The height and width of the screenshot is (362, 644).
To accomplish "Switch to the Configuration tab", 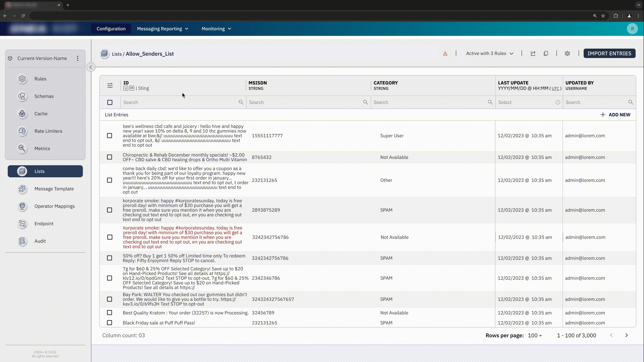I will (111, 28).
